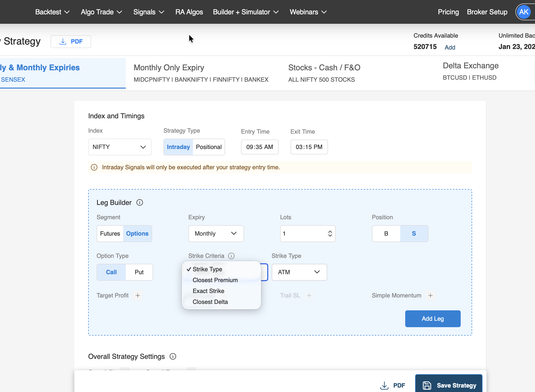
Task: Select Futures segment
Action: click(110, 233)
